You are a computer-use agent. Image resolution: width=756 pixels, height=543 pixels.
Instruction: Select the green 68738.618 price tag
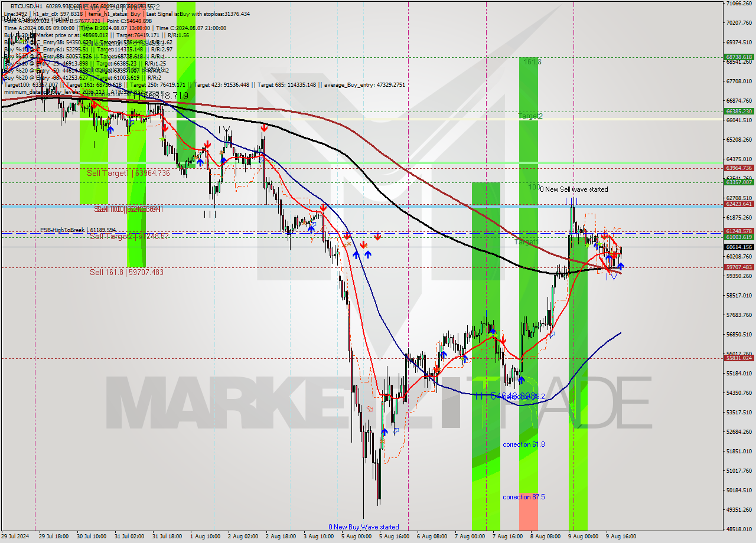click(738, 57)
